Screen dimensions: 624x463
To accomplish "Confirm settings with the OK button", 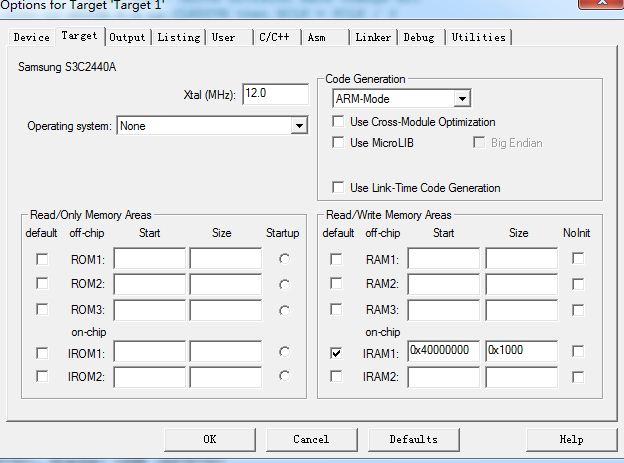I will click(x=210, y=440).
